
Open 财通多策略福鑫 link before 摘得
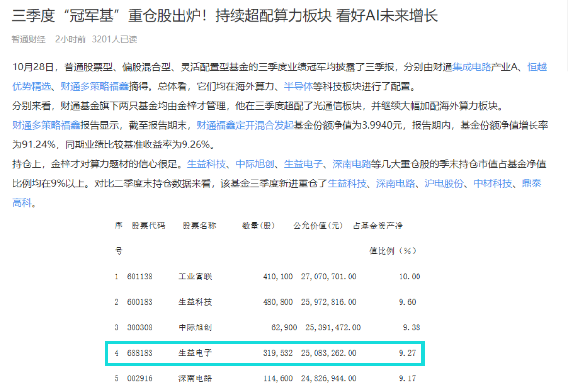[x=95, y=86]
